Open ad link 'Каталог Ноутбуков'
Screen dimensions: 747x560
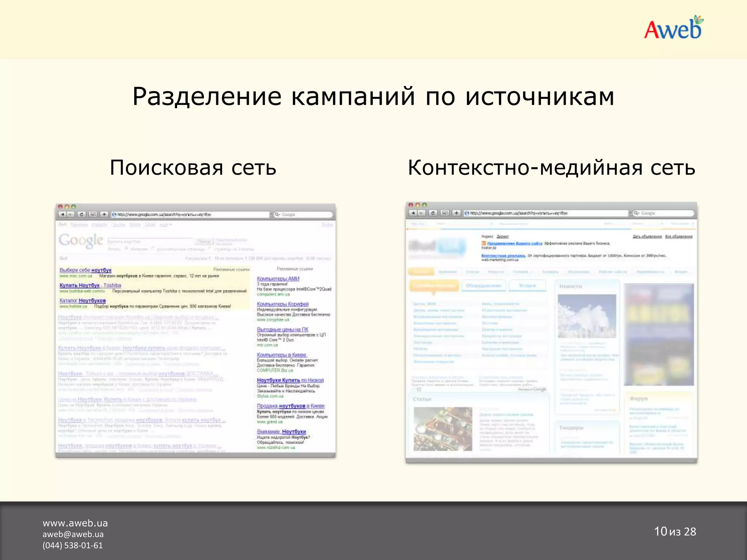(x=82, y=300)
